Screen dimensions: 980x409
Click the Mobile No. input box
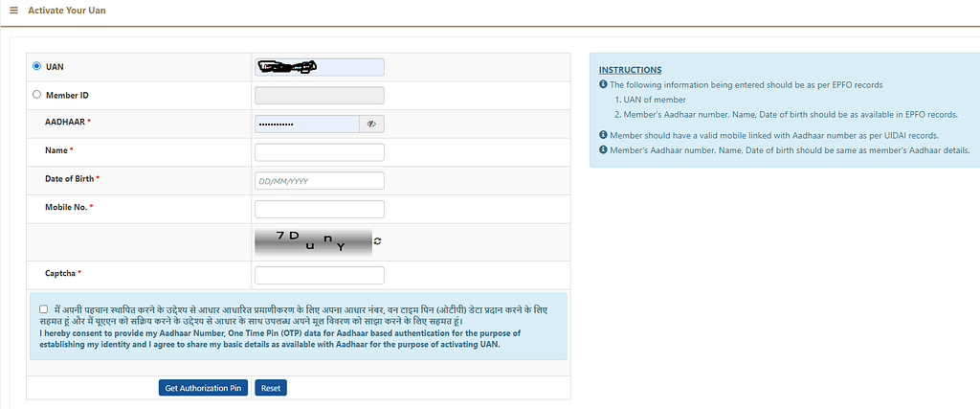[x=319, y=209]
